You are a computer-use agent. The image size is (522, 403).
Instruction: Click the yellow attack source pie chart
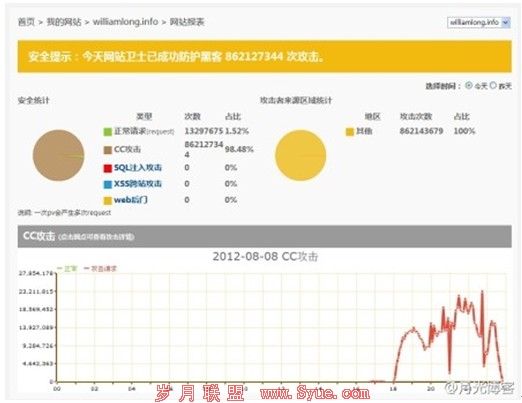click(x=300, y=155)
